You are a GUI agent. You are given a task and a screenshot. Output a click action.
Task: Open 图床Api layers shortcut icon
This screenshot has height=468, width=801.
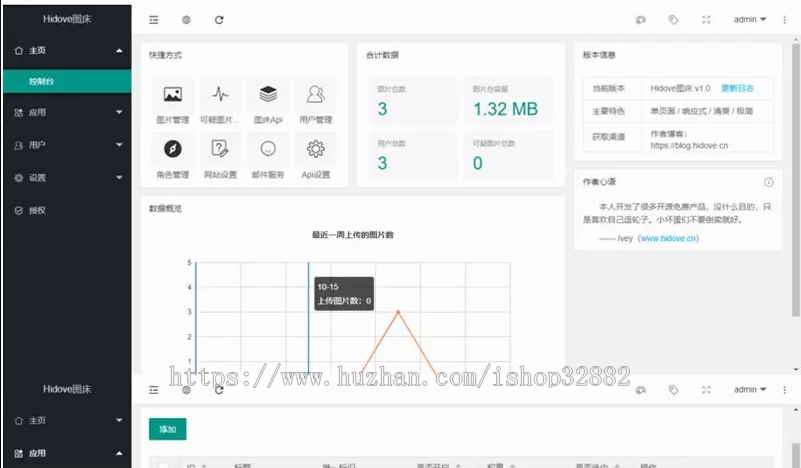tap(268, 94)
